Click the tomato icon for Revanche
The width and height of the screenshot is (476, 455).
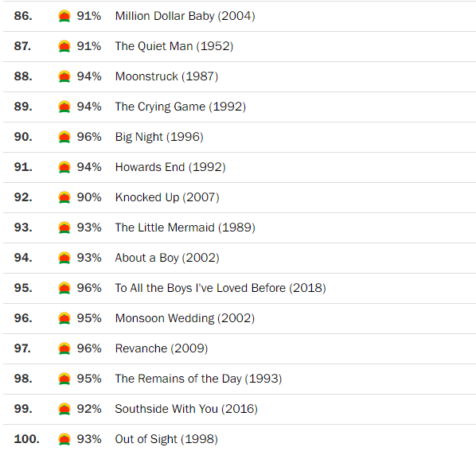[64, 348]
